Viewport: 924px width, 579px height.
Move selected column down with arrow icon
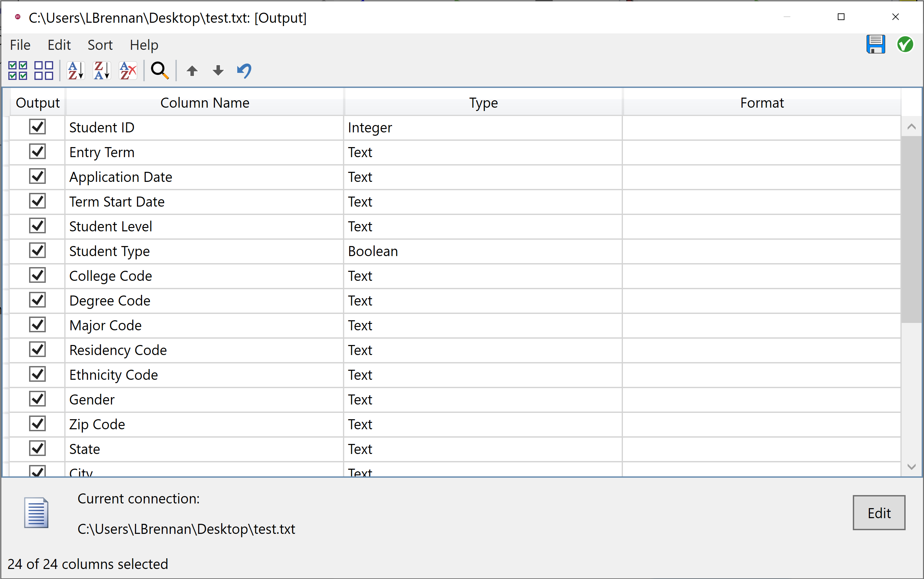(x=218, y=71)
